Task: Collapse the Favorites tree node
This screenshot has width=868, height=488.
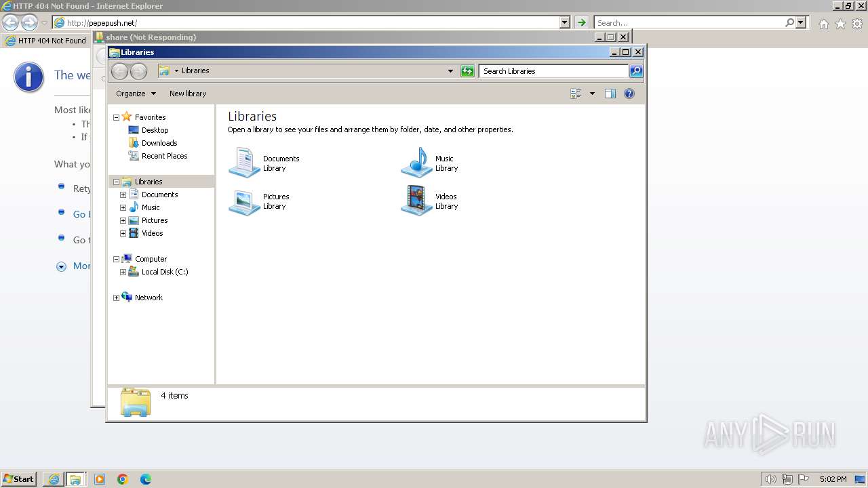Action: [x=116, y=117]
